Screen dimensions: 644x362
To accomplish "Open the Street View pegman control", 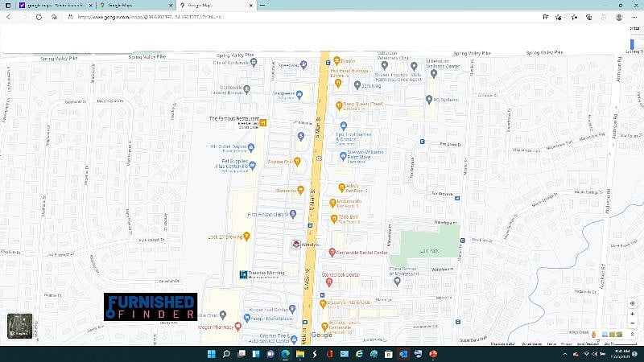I will (593, 334).
